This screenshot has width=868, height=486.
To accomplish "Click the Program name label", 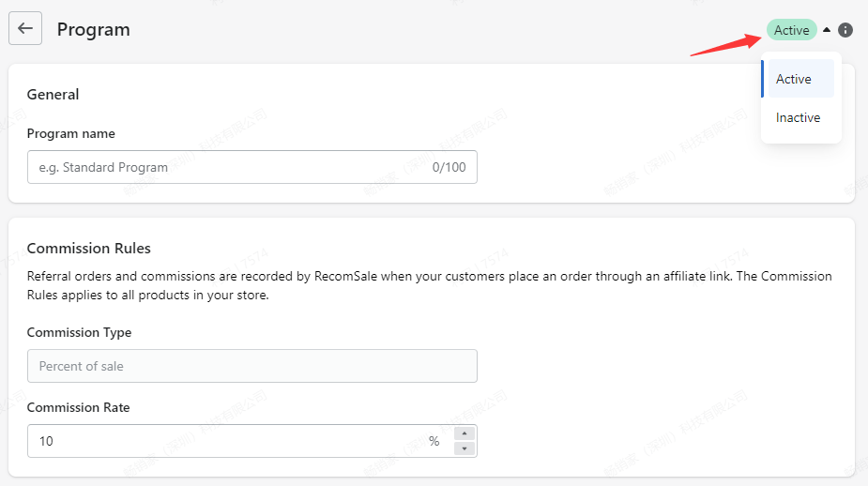I will pos(70,133).
